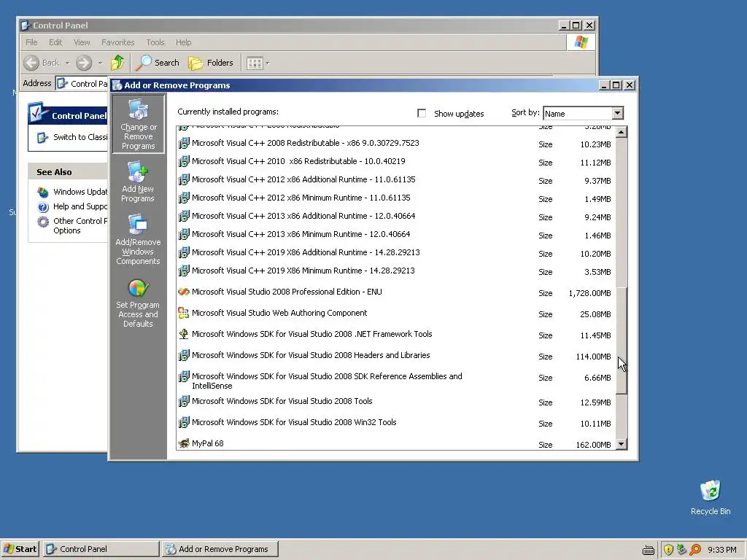Click the Back toolbar button
This screenshot has width=747, height=560.
(42, 63)
